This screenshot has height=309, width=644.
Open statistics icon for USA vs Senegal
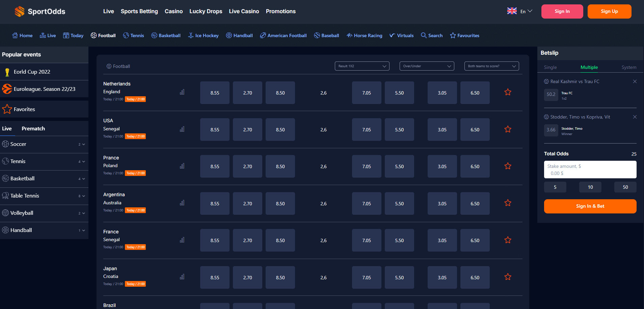pyautogui.click(x=182, y=129)
